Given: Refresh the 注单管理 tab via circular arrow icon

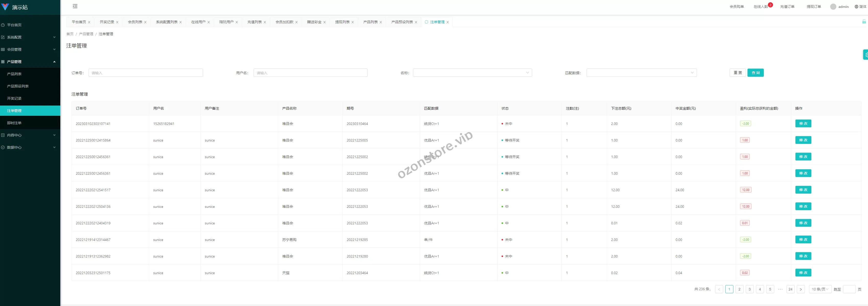Looking at the screenshot, I should [x=426, y=22].
